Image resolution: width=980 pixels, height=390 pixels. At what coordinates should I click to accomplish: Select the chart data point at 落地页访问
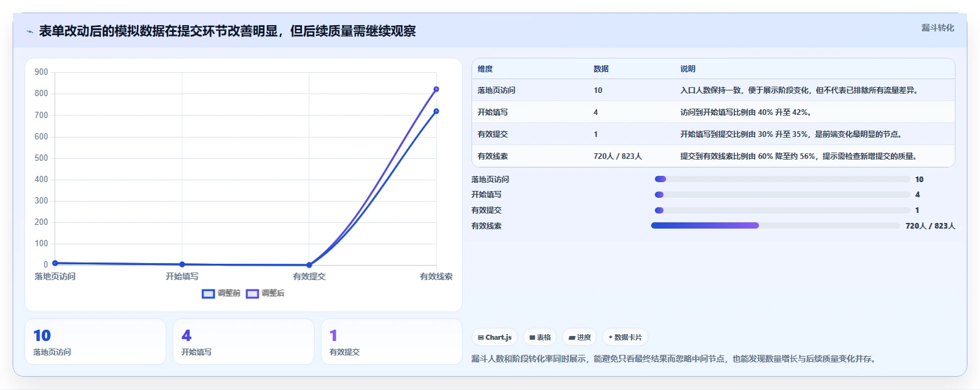tap(55, 263)
